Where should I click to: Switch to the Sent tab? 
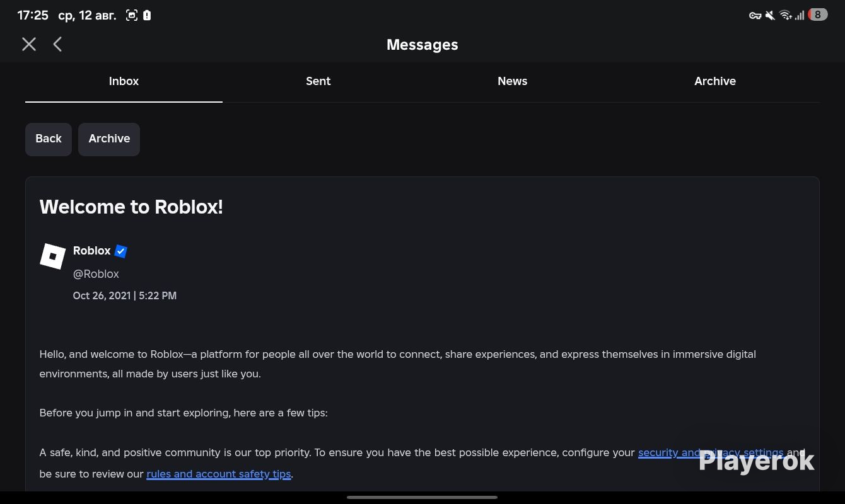coord(318,82)
